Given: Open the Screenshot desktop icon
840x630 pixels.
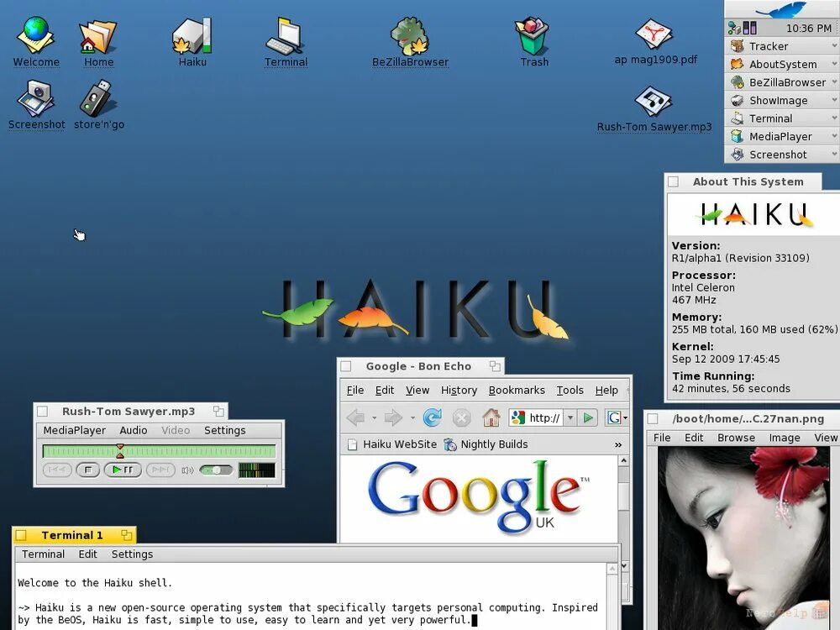Looking at the screenshot, I should [x=36, y=104].
